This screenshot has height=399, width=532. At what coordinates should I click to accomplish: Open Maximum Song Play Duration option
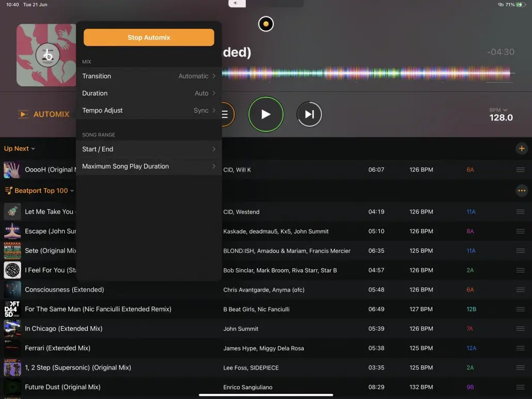(149, 166)
